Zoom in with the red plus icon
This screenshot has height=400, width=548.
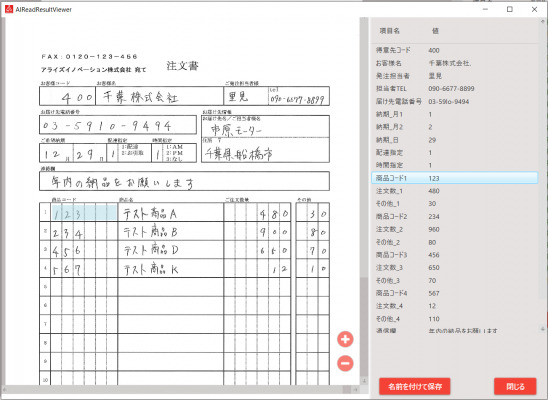[x=345, y=339]
